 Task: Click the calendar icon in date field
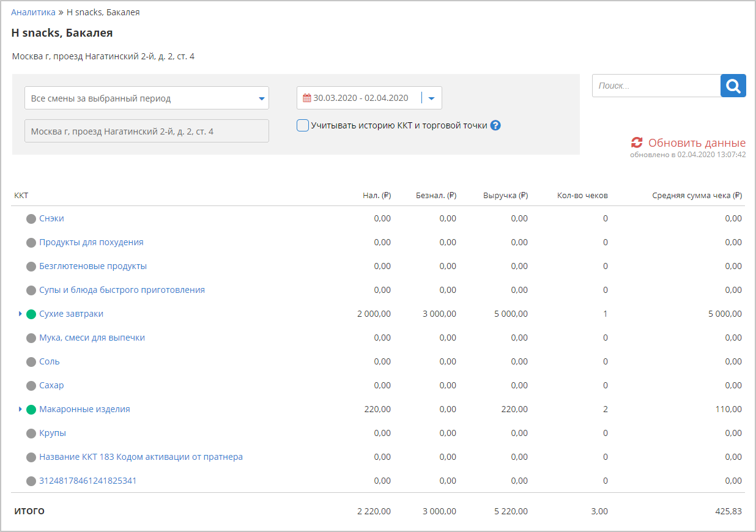pyautogui.click(x=307, y=98)
